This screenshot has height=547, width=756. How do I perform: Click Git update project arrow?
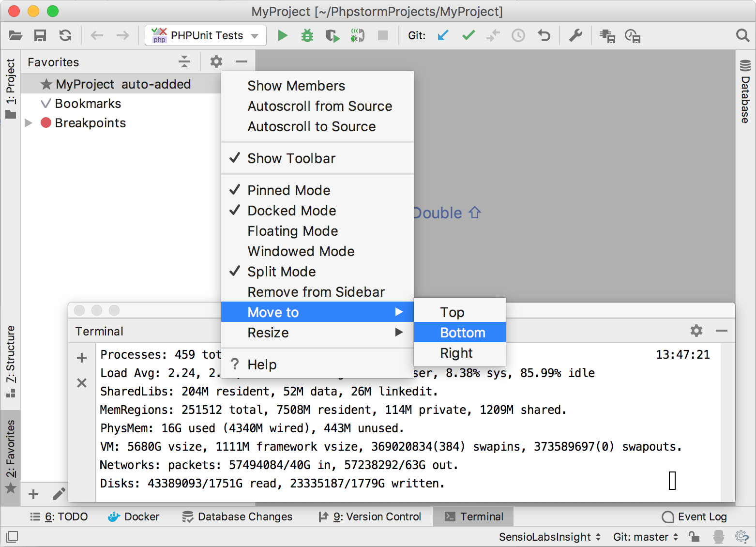point(443,35)
